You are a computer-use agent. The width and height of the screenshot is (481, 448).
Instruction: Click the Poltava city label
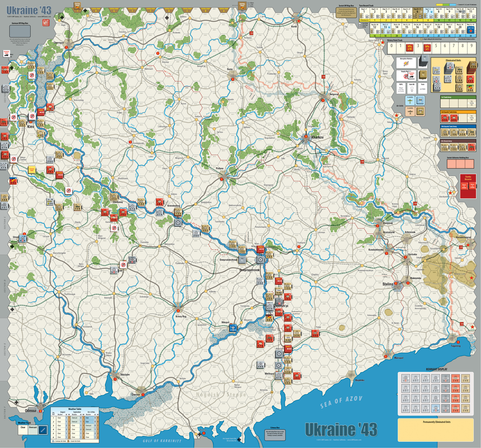tap(220, 169)
